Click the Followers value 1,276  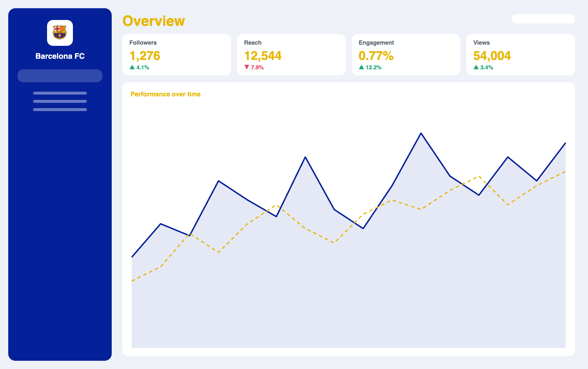[x=145, y=56]
